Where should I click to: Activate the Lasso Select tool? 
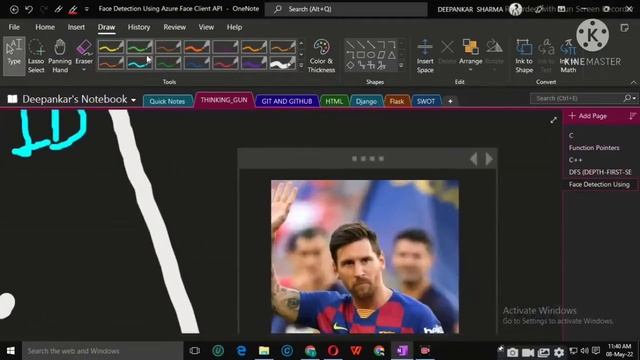click(36, 56)
